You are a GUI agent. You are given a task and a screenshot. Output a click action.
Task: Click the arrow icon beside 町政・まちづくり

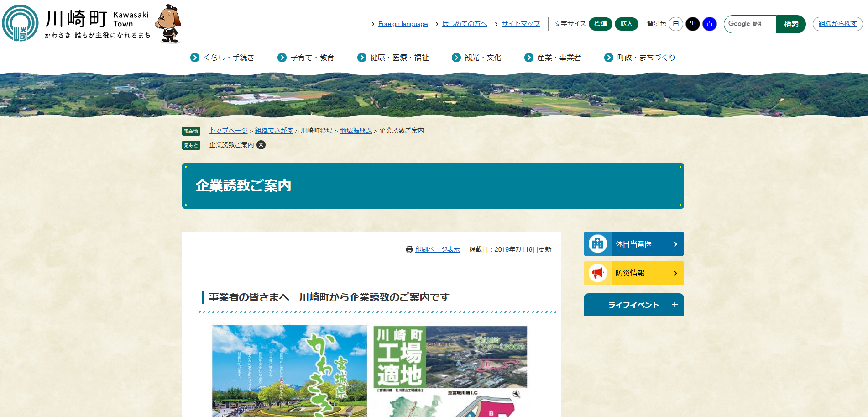[x=609, y=58]
